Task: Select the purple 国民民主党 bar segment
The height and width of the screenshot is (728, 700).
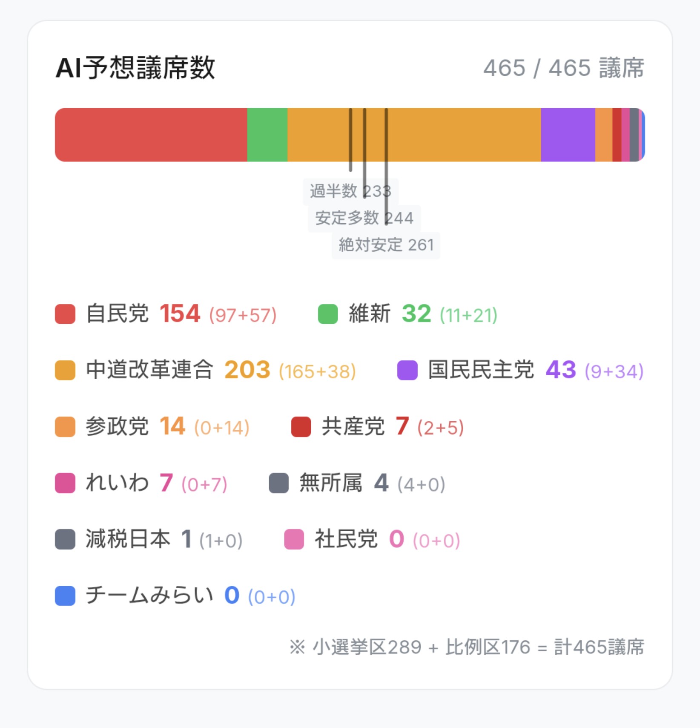Action: click(x=568, y=135)
